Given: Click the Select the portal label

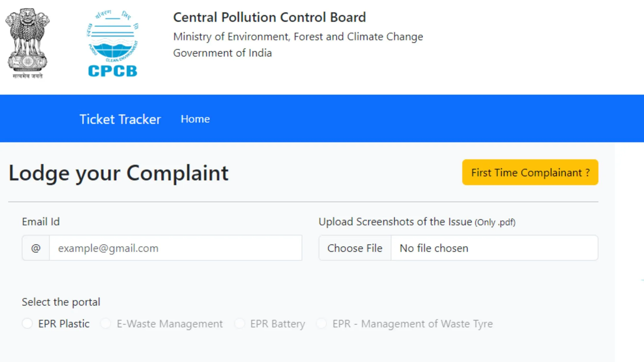Looking at the screenshot, I should pos(61,302).
